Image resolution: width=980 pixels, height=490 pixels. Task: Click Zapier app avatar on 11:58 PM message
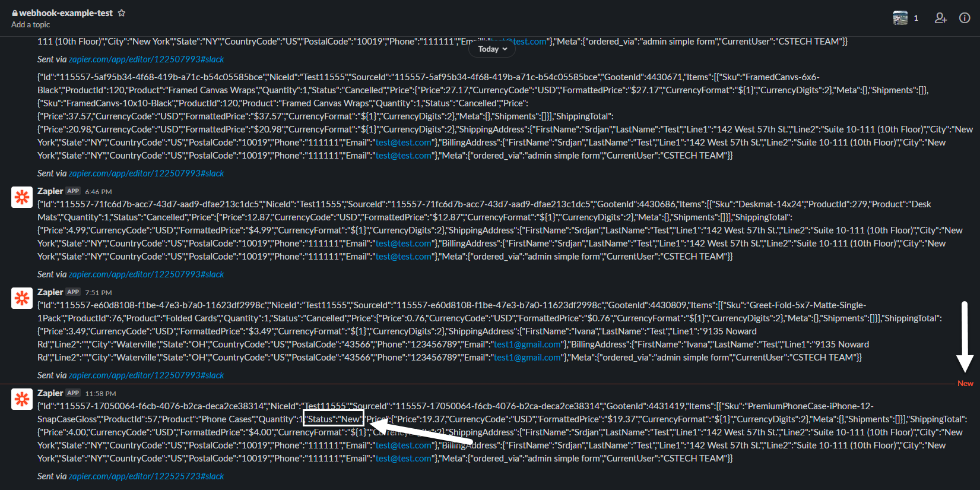22,399
